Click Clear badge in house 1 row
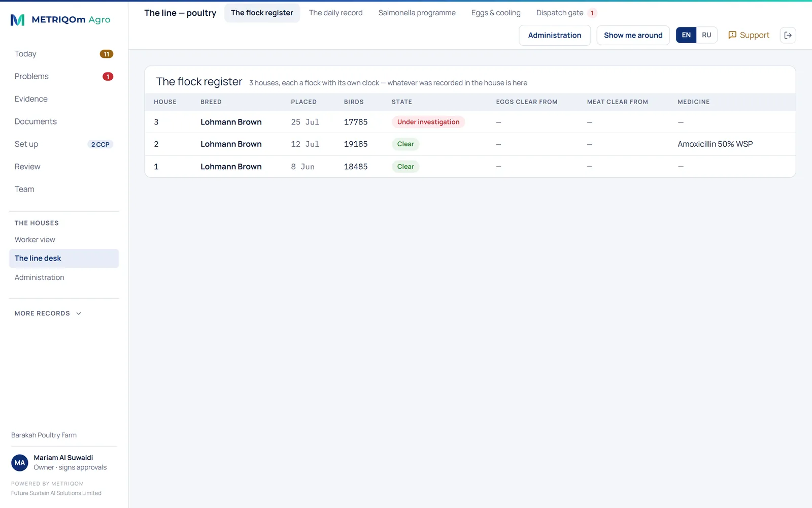 (405, 167)
